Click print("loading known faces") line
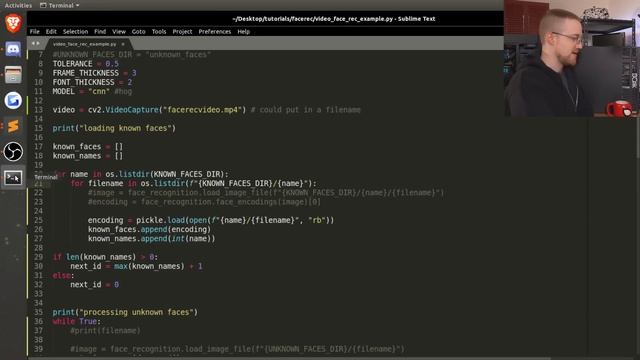 click(114, 128)
